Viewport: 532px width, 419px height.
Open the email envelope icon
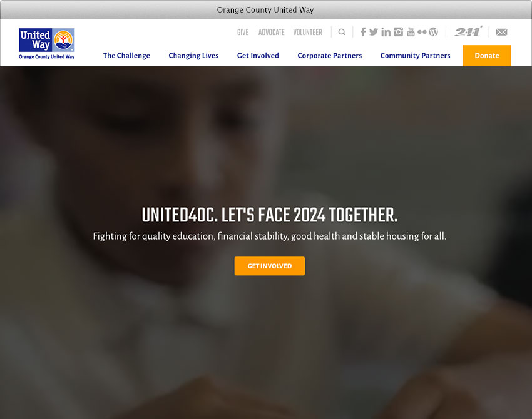pyautogui.click(x=501, y=32)
